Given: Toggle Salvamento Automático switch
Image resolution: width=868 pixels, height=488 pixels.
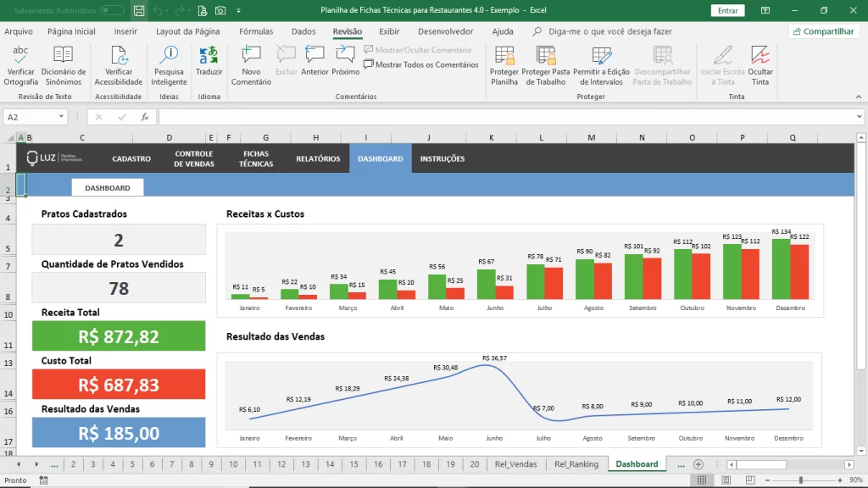Looking at the screenshot, I should click(112, 10).
